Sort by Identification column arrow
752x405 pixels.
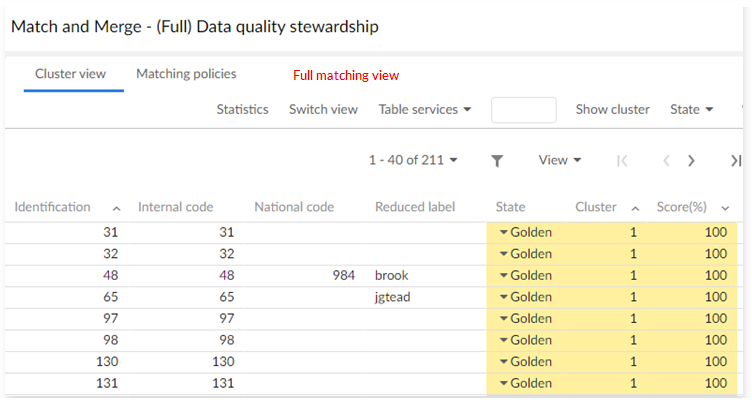[x=117, y=208]
